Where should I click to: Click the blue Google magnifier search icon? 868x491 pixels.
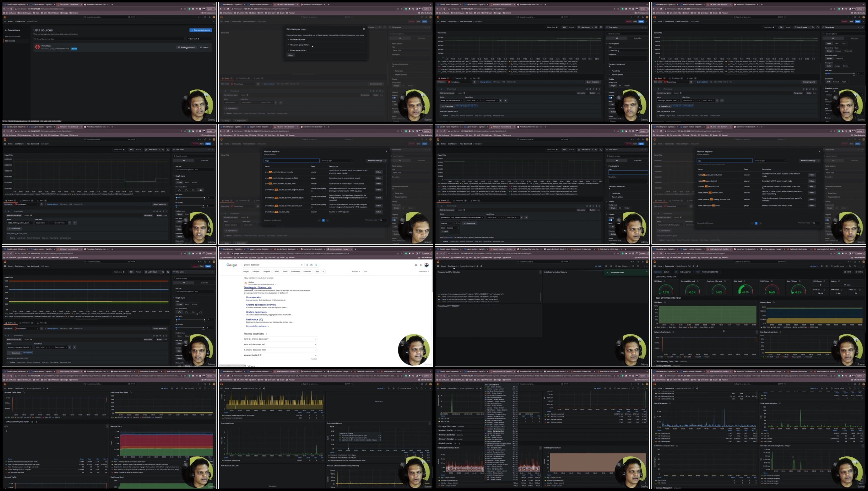(x=316, y=265)
